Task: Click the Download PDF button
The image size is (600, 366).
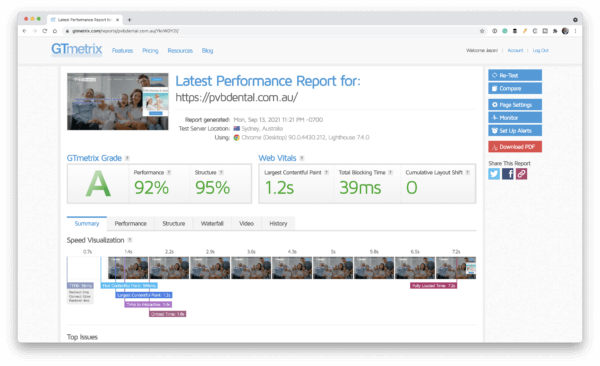Action: 515,147
